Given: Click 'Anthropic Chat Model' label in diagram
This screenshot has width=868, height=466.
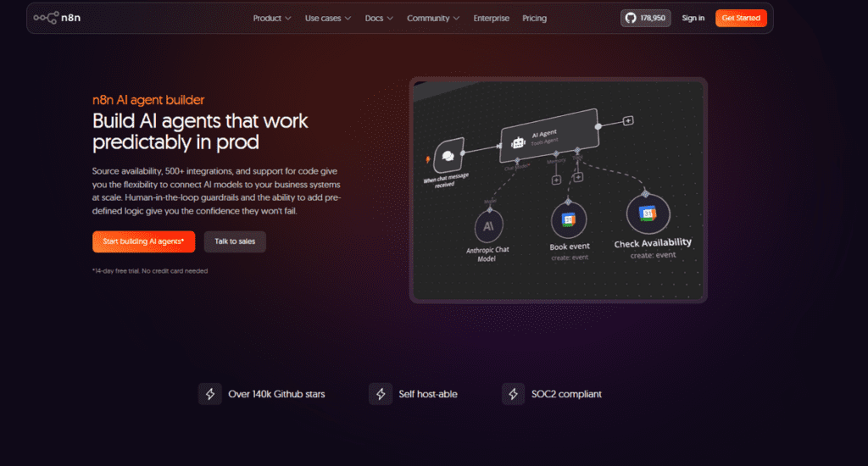Looking at the screenshot, I should [x=487, y=254].
